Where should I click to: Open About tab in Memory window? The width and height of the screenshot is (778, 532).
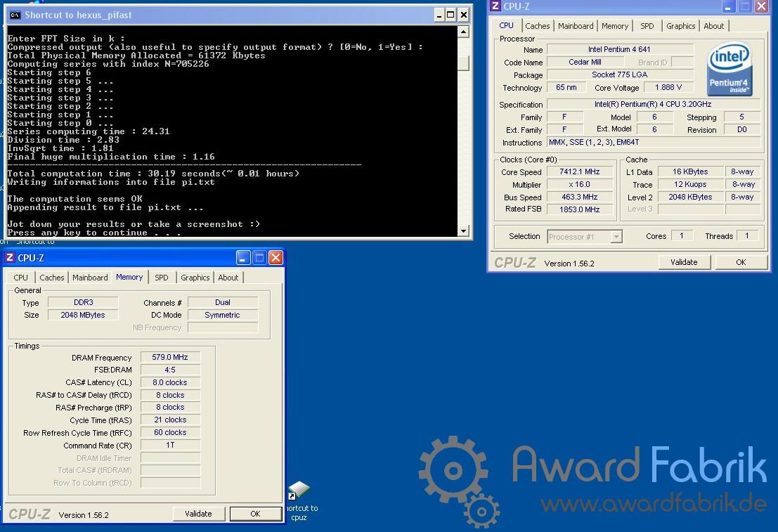tap(228, 278)
